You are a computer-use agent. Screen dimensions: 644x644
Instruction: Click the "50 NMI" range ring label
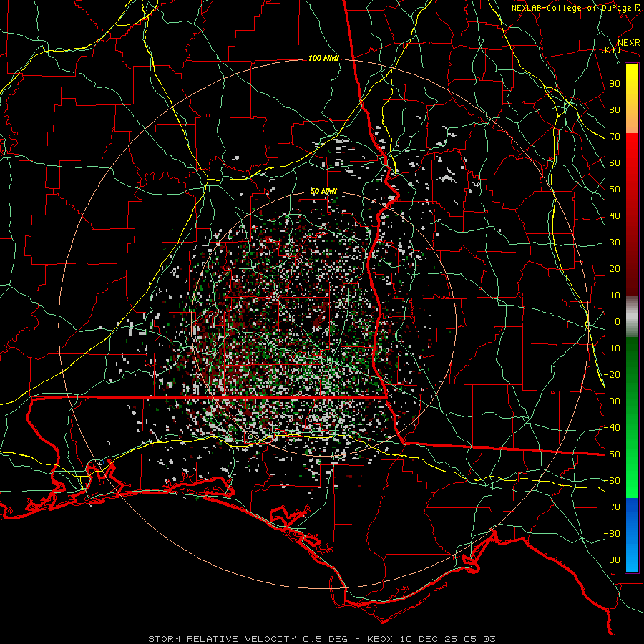(323, 191)
